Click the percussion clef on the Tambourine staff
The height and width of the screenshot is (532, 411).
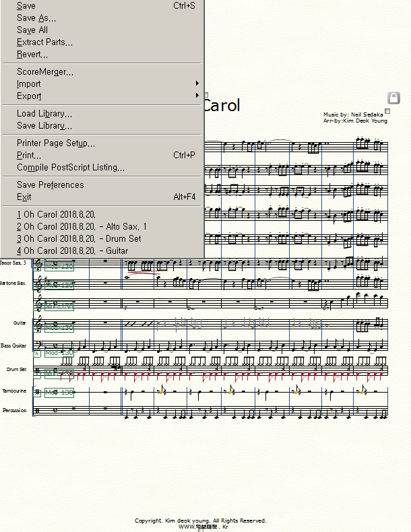[x=36, y=391]
